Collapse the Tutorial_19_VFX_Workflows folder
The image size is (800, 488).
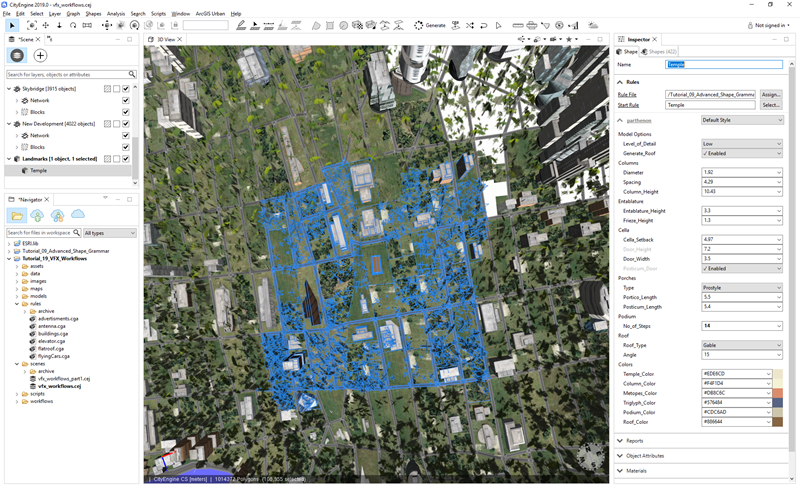[9, 259]
